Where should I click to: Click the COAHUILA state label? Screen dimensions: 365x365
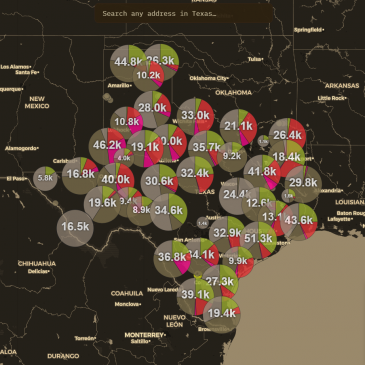point(127,294)
